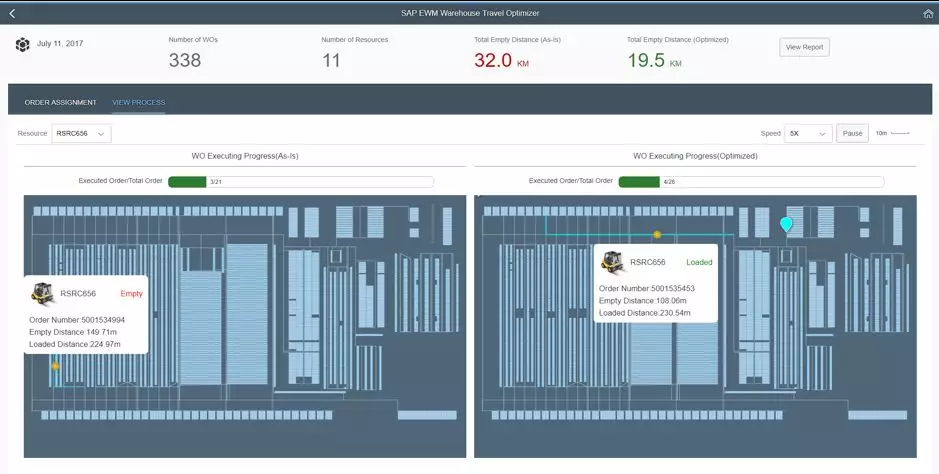Click the cube icon beside the date
939x474 pixels.
22,45
